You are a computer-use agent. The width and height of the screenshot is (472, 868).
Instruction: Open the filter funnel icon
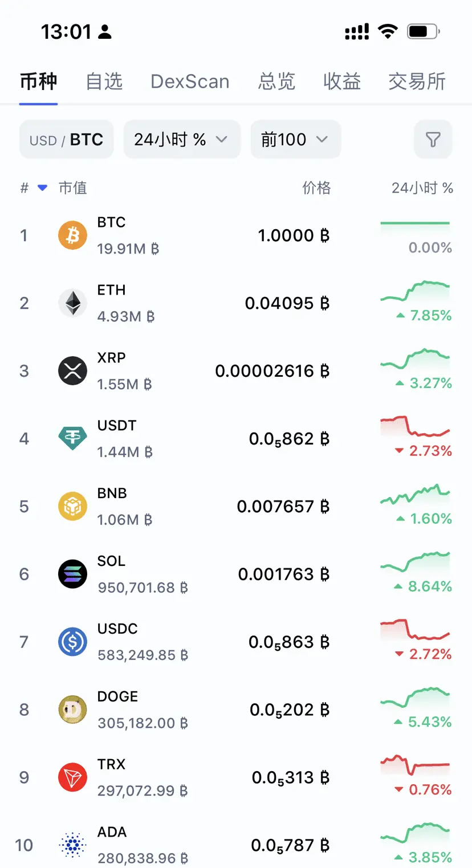coord(433,139)
